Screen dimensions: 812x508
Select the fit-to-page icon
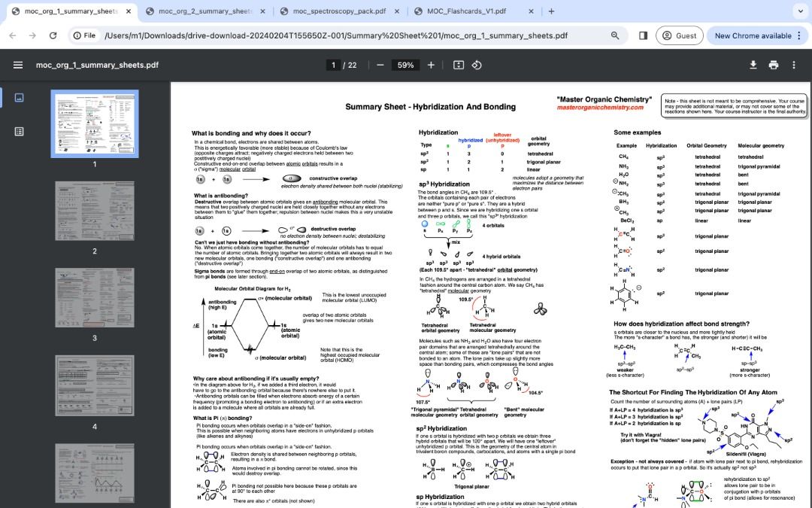459,65
